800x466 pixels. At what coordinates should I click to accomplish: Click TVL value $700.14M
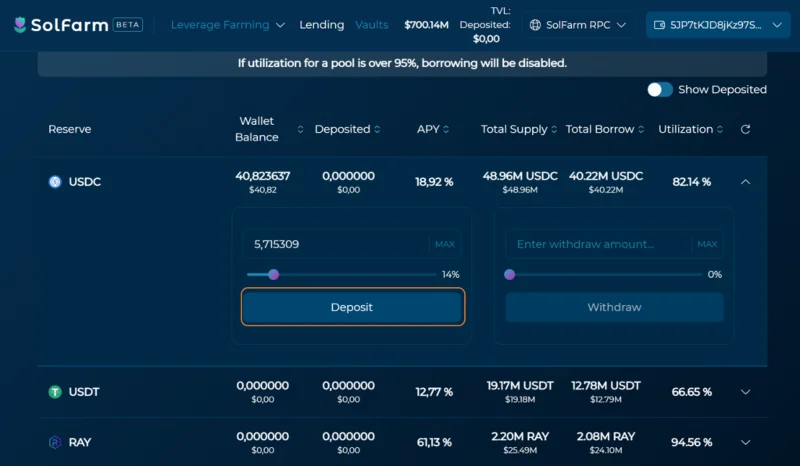click(427, 24)
